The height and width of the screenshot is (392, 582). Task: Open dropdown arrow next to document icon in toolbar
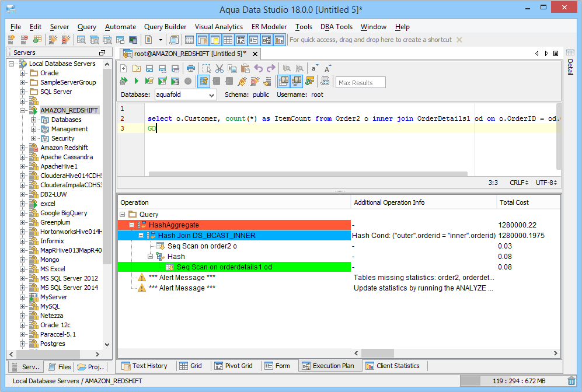coord(161,40)
